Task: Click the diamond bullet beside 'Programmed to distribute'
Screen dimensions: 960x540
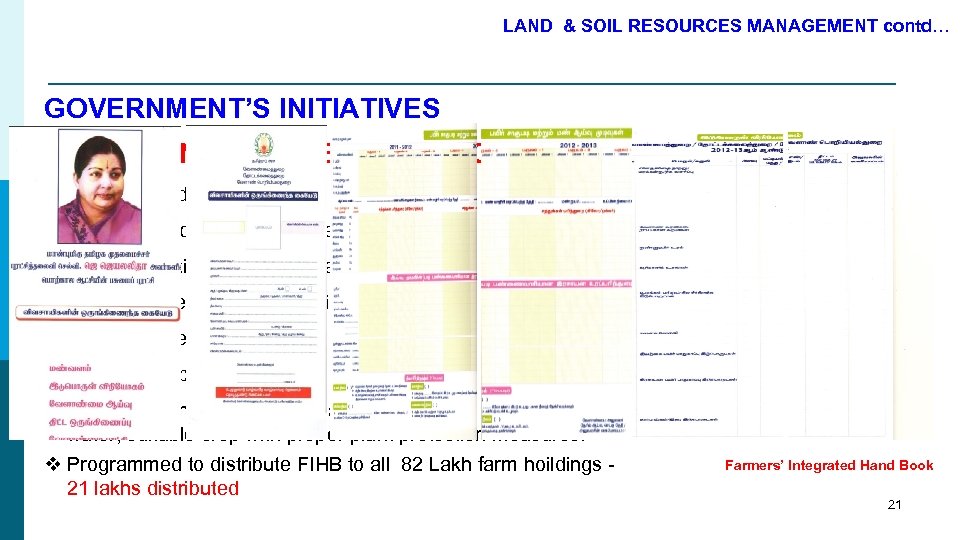Action: coord(53,465)
